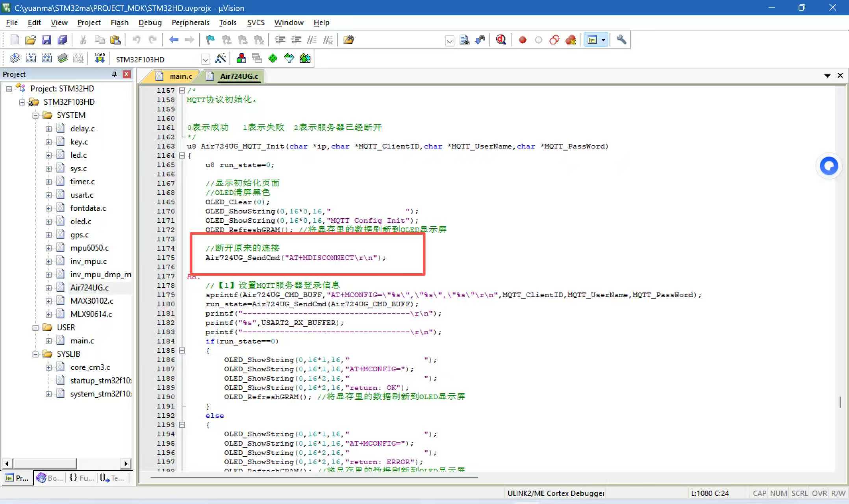Pin the Project panel
The height and width of the screenshot is (504, 849).
point(114,74)
